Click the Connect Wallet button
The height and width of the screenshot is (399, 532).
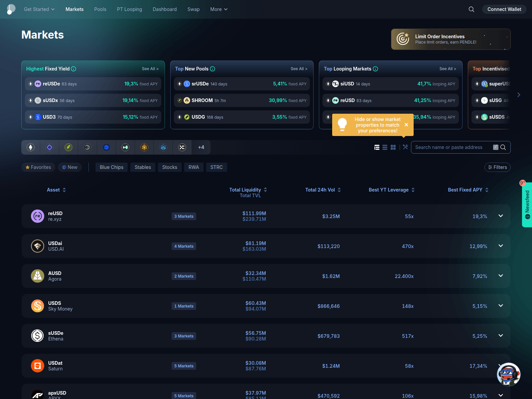click(504, 9)
